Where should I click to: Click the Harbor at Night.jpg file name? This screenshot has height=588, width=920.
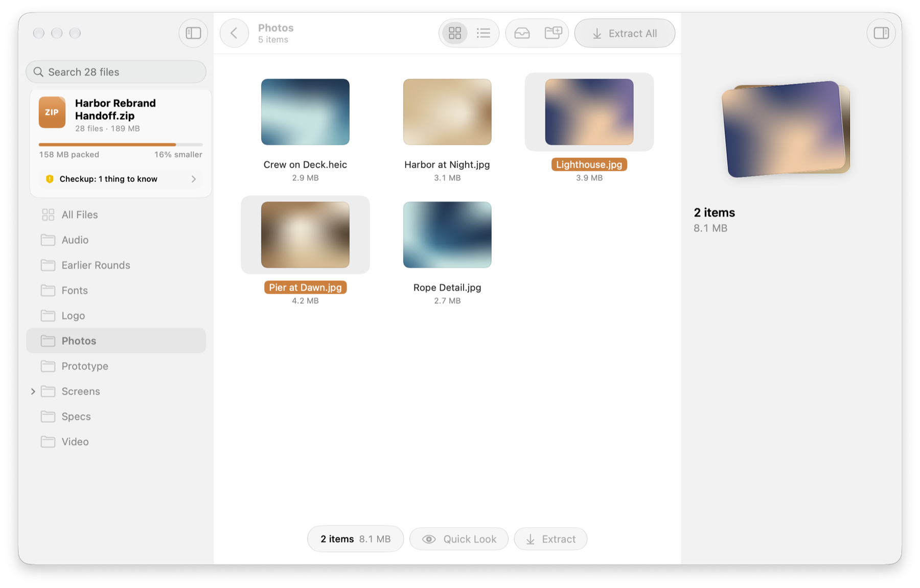[447, 164]
